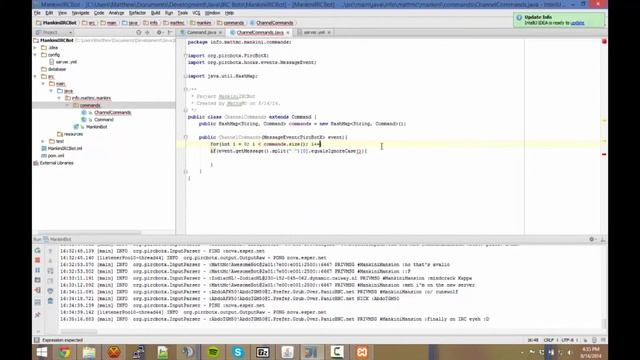Viewport: 640px width, 360px height.
Task: Open the Help menu
Action: [x=229, y=13]
